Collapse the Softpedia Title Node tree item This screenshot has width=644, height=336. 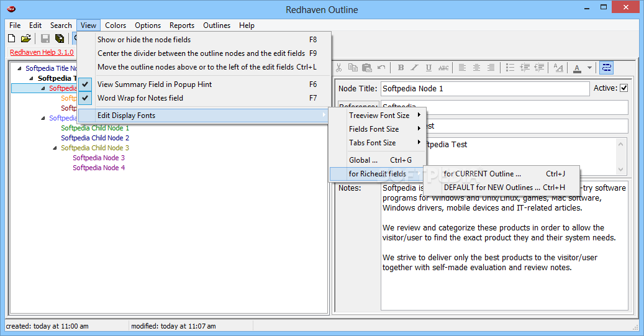pyautogui.click(x=19, y=68)
